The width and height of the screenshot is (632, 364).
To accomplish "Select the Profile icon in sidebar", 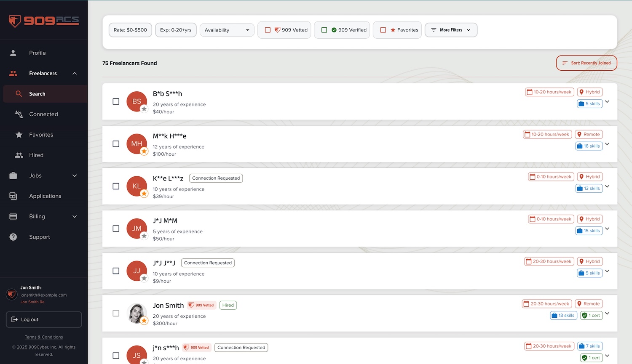I will tap(13, 53).
